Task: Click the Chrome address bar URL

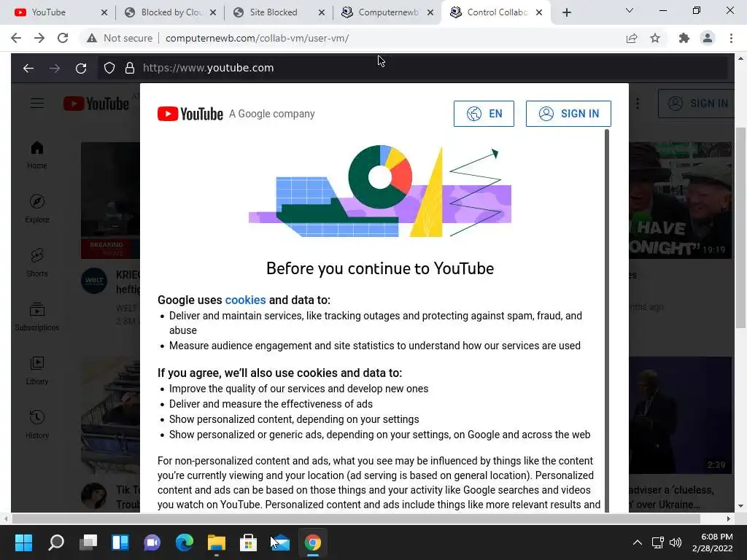Action: click(x=258, y=38)
